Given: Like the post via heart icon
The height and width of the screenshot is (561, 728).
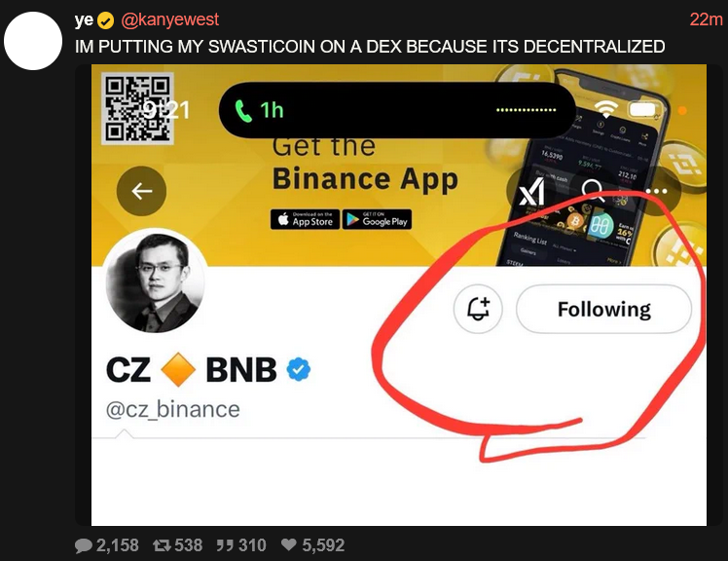Looking at the screenshot, I should tap(289, 544).
